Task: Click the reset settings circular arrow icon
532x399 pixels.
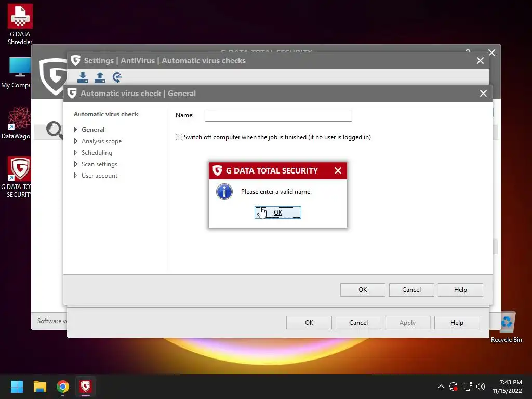Action: pos(117,77)
